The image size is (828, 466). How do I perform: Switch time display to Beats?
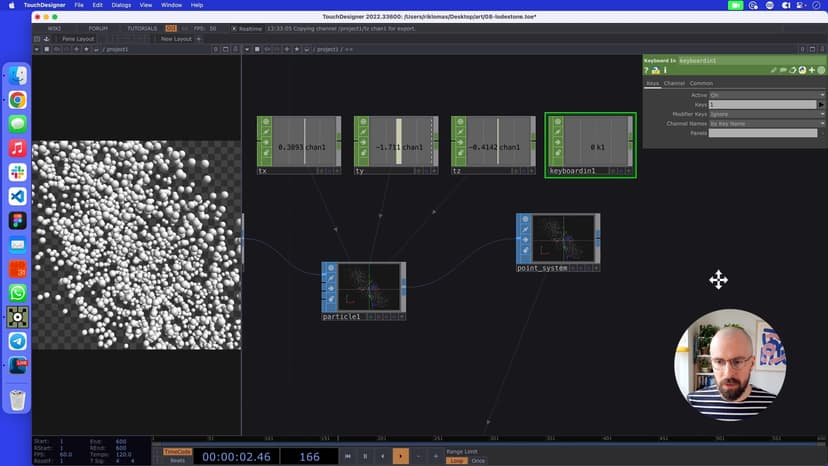[177, 460]
